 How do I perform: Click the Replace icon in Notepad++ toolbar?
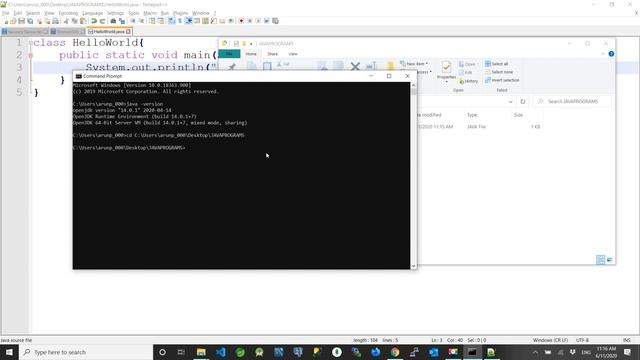[122, 21]
